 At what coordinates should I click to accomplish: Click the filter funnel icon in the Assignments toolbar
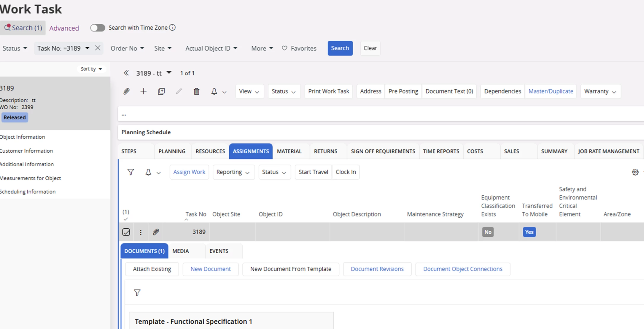[x=131, y=172]
